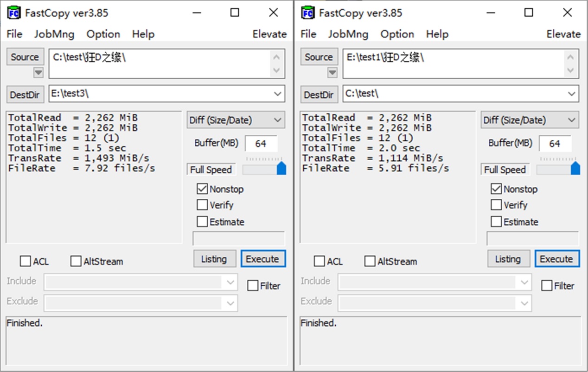Click the Execute button in the right window
The image size is (588, 372).
pos(557,259)
